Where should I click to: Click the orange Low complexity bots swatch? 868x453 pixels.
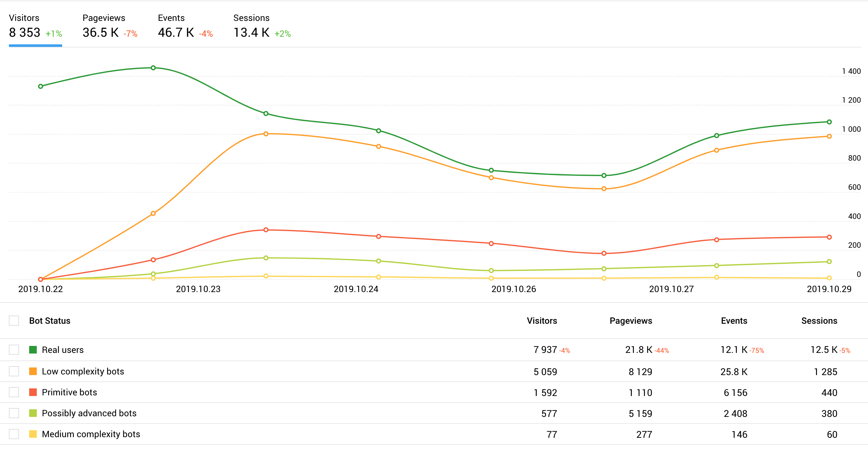coord(33,371)
